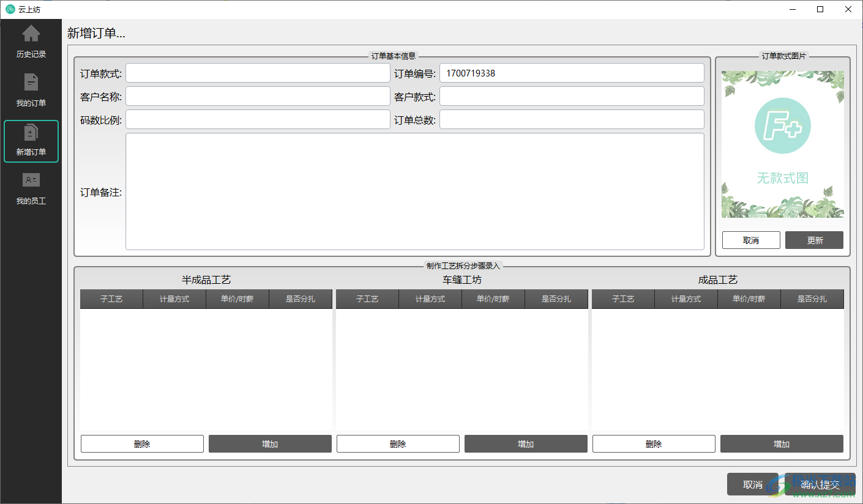This screenshot has width=863, height=504.
Task: Click 删除 under 半成品工艺 table
Action: [x=142, y=443]
